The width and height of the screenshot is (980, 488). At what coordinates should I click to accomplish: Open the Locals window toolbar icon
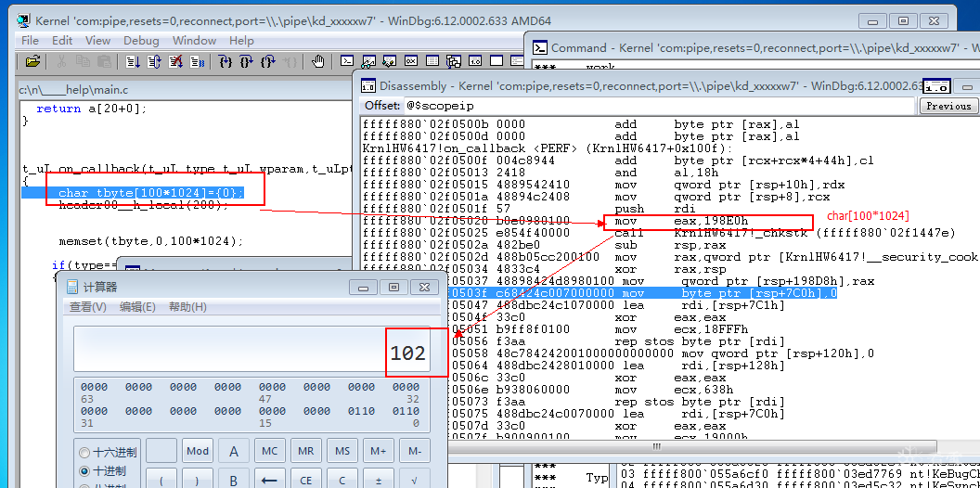pyautogui.click(x=390, y=61)
